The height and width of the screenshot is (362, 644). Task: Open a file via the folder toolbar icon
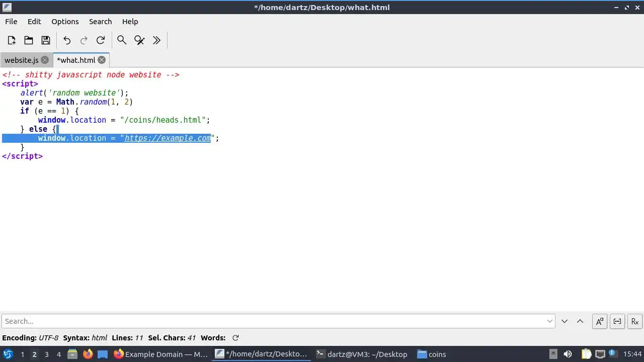coord(29,40)
